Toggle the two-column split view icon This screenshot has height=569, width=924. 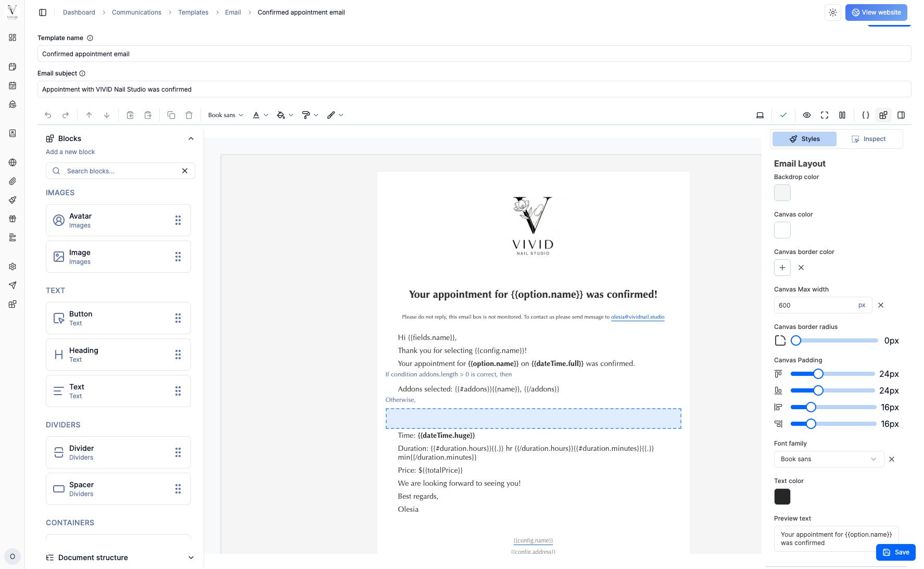pyautogui.click(x=842, y=115)
